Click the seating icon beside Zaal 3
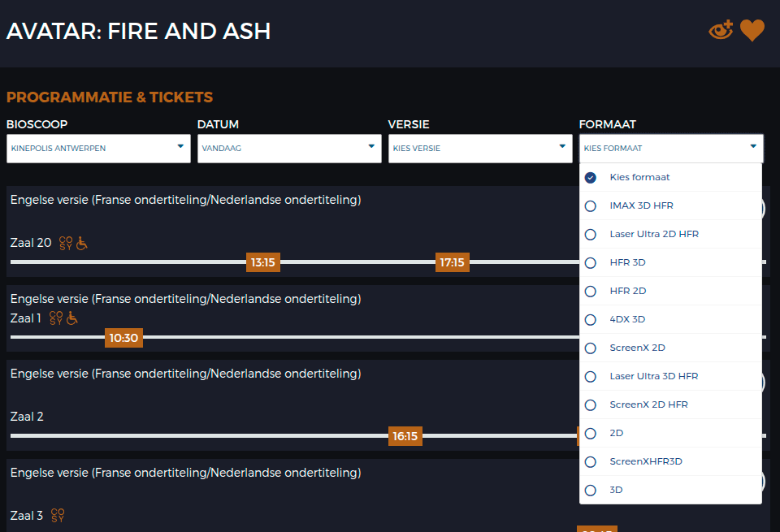780x532 pixels. (58, 515)
